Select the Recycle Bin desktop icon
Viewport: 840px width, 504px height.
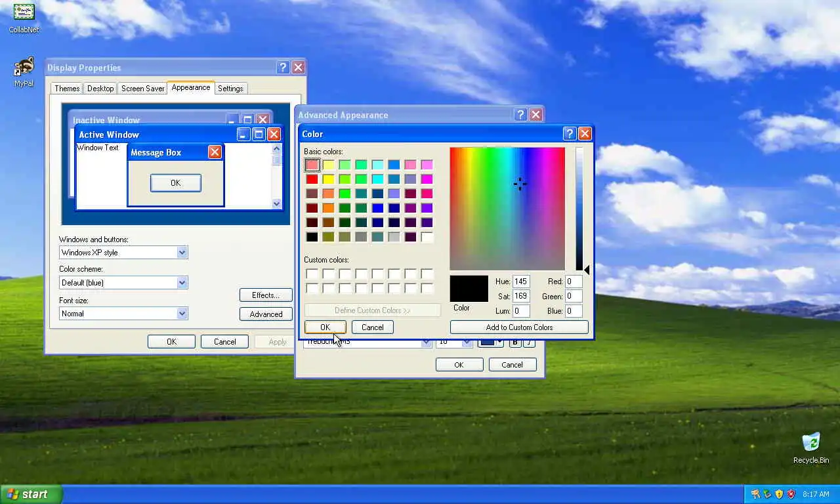[811, 448]
